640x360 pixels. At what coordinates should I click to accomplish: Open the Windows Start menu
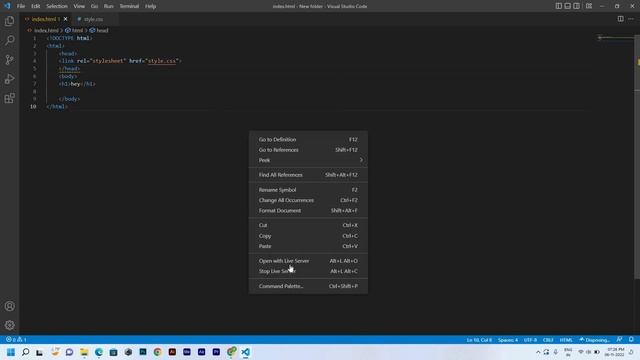[x=11, y=352]
